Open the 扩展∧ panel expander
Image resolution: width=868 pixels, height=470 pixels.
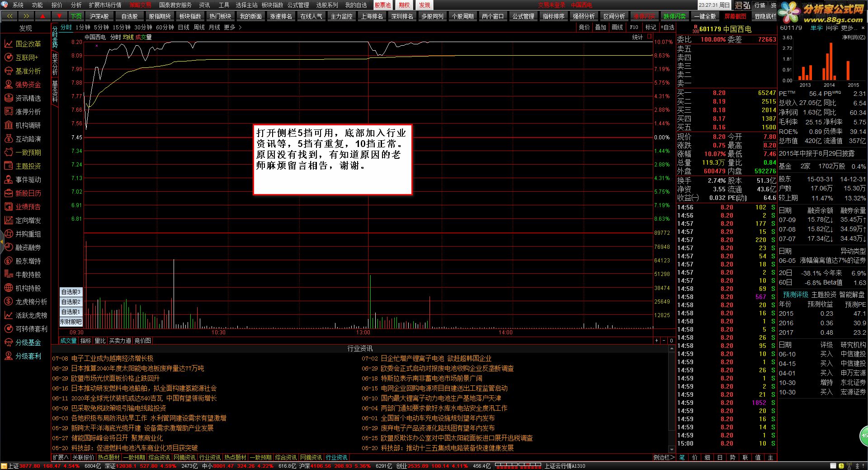(61, 457)
